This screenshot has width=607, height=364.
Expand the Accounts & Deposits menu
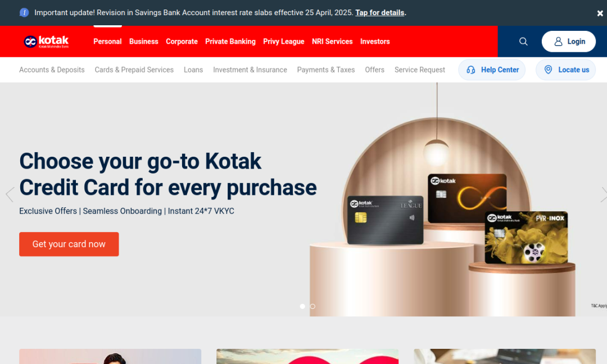(x=52, y=70)
